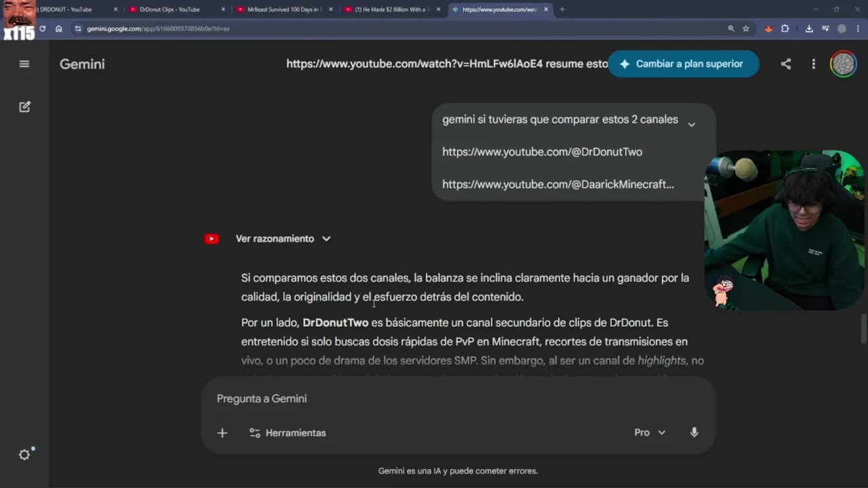
Task: Click the zoom magnifier icon in address bar
Action: (x=731, y=28)
